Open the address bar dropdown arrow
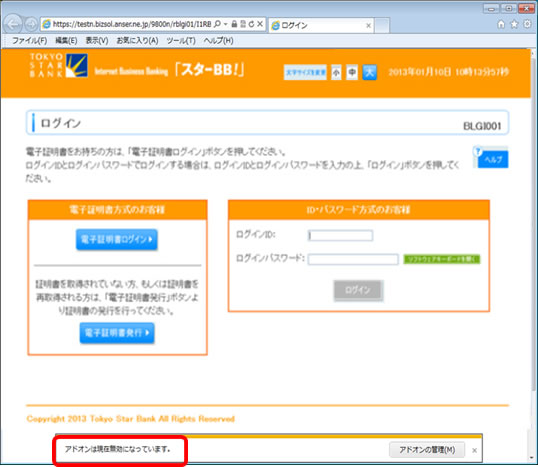The height and width of the screenshot is (467, 538). pos(225,24)
